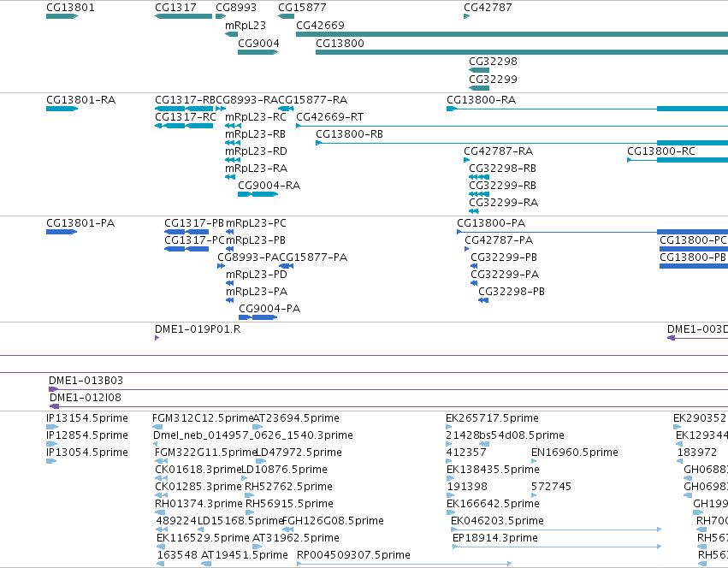
Task: Click the CG15877 gene label
Action: click(302, 8)
